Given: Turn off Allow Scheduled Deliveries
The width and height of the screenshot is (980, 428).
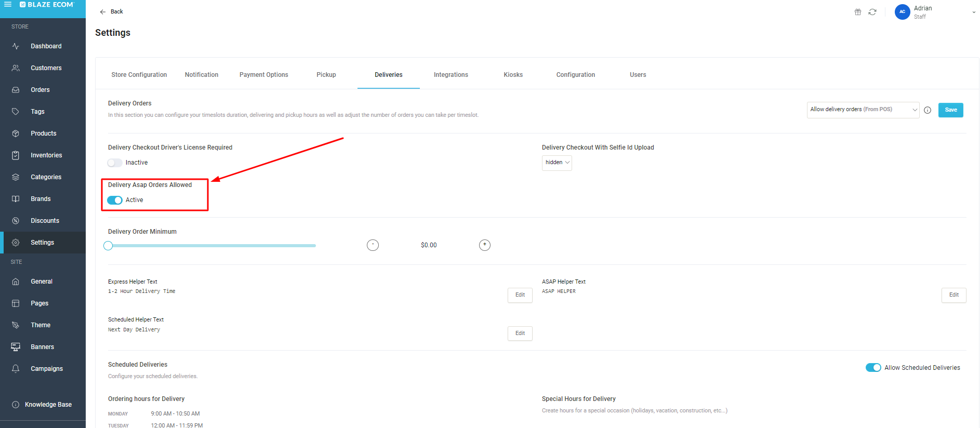Looking at the screenshot, I should pos(873,368).
